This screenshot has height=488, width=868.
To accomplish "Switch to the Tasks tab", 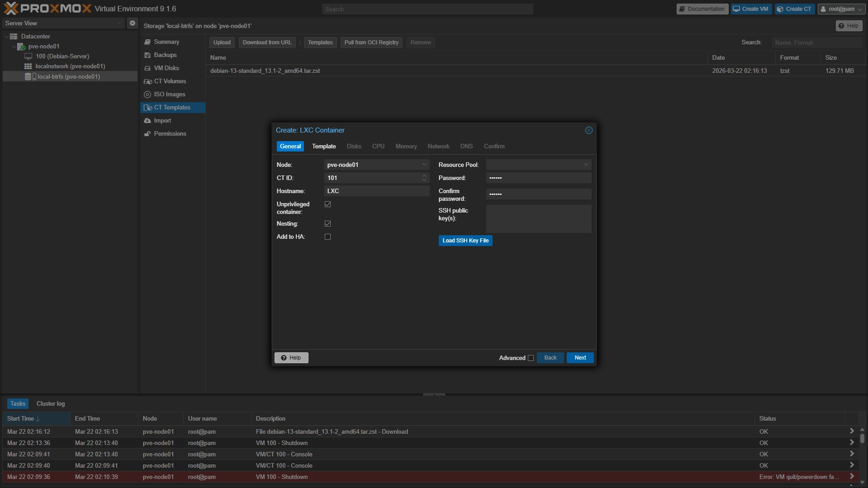I will pyautogui.click(x=18, y=404).
